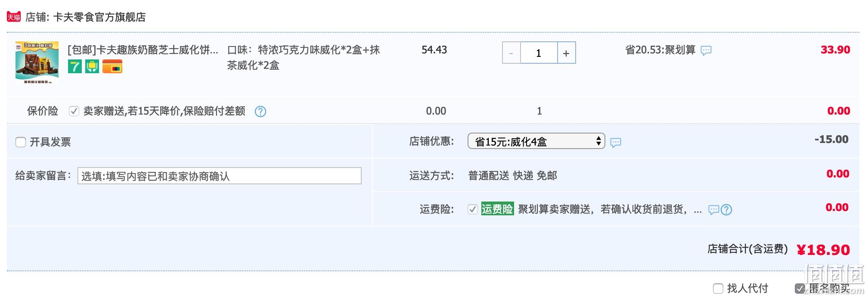Screen dimensions: 868x298
Task: Toggle the 运费险 checkbox
Action: pyautogui.click(x=473, y=209)
